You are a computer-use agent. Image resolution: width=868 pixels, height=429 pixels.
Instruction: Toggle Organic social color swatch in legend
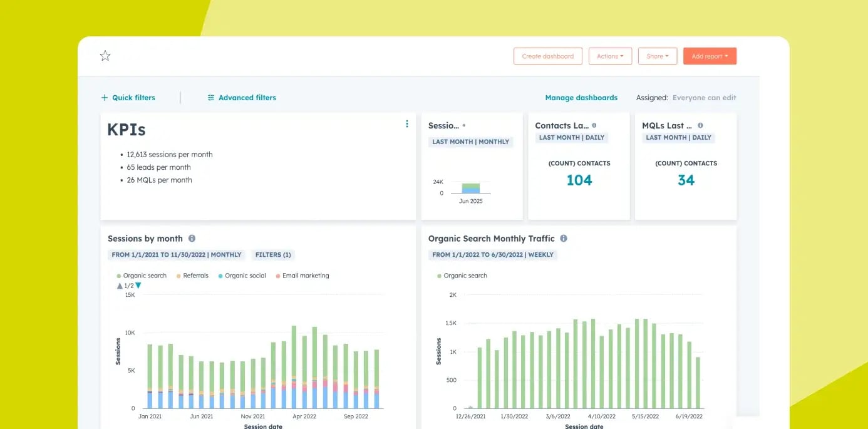220,276
